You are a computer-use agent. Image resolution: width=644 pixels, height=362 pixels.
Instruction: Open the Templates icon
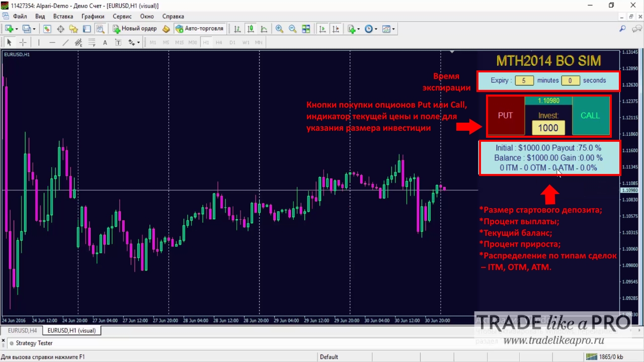[x=386, y=29]
